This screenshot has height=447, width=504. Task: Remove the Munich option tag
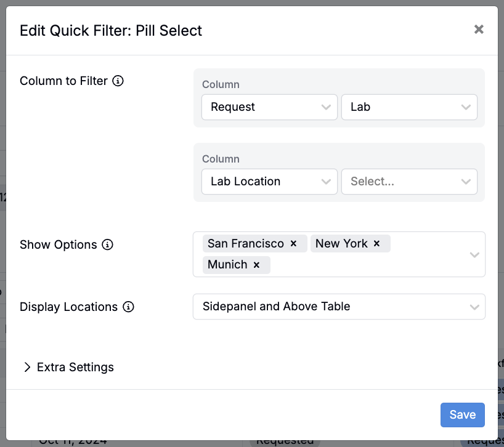coord(256,265)
